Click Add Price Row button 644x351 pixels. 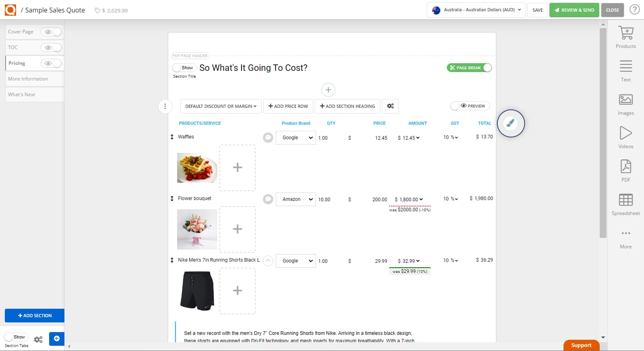pyautogui.click(x=288, y=106)
